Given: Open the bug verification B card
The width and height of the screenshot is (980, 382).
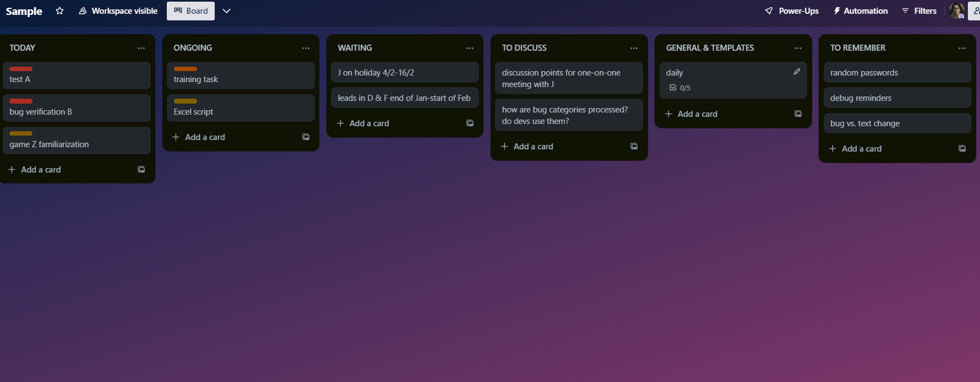Looking at the screenshot, I should [77, 108].
